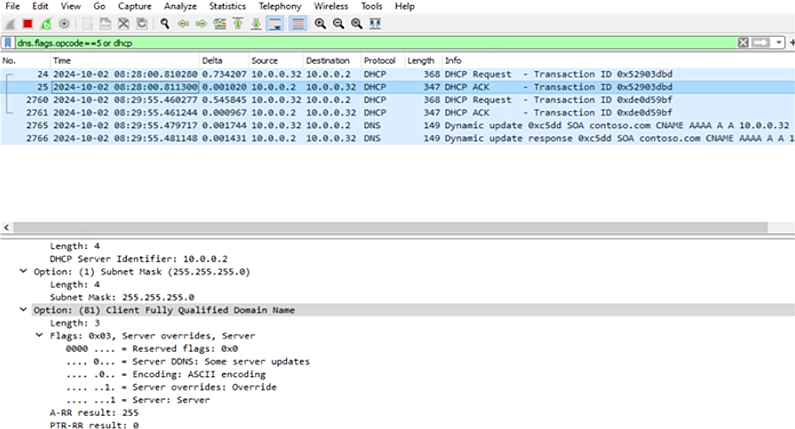This screenshot has width=795, height=429.
Task: Select packet 24 DHCP Request row
Action: pyautogui.click(x=398, y=74)
